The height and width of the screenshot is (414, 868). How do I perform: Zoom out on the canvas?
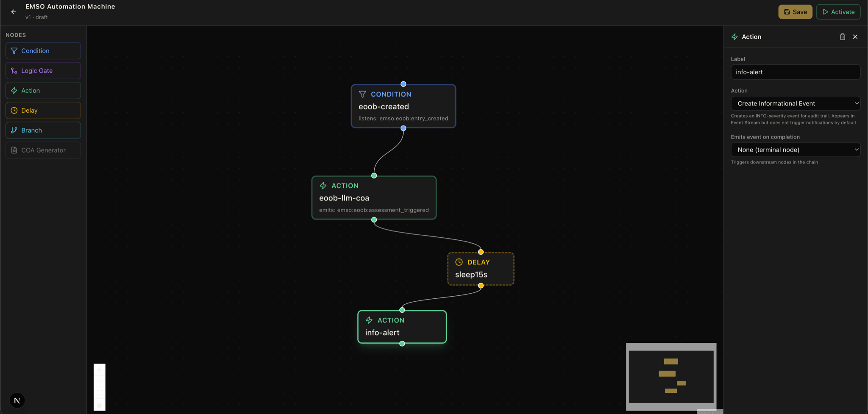100,381
